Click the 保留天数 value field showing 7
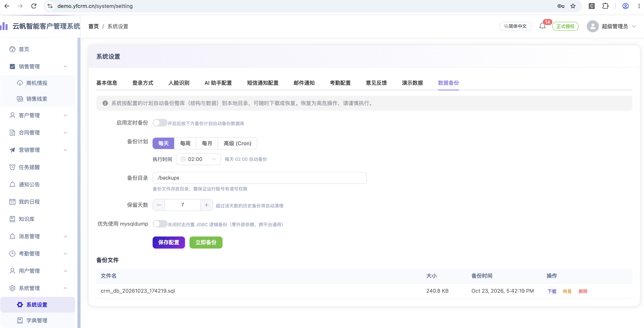 click(x=183, y=205)
